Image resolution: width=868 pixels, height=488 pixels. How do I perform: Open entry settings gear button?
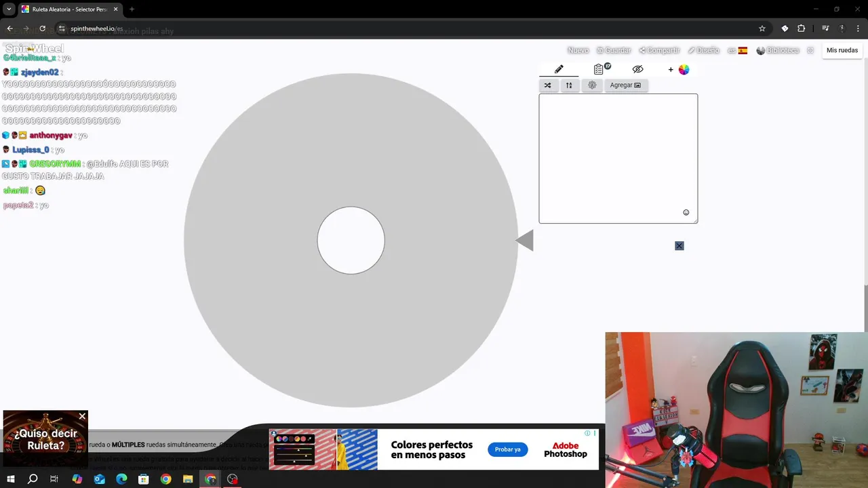592,85
